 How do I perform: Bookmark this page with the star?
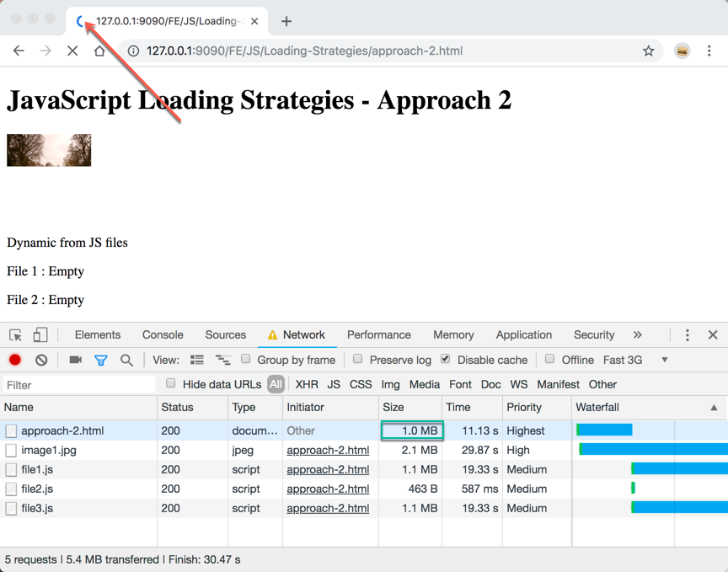649,51
